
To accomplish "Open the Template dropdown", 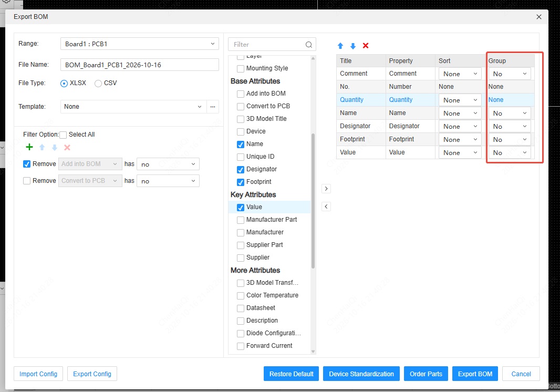I will (133, 107).
